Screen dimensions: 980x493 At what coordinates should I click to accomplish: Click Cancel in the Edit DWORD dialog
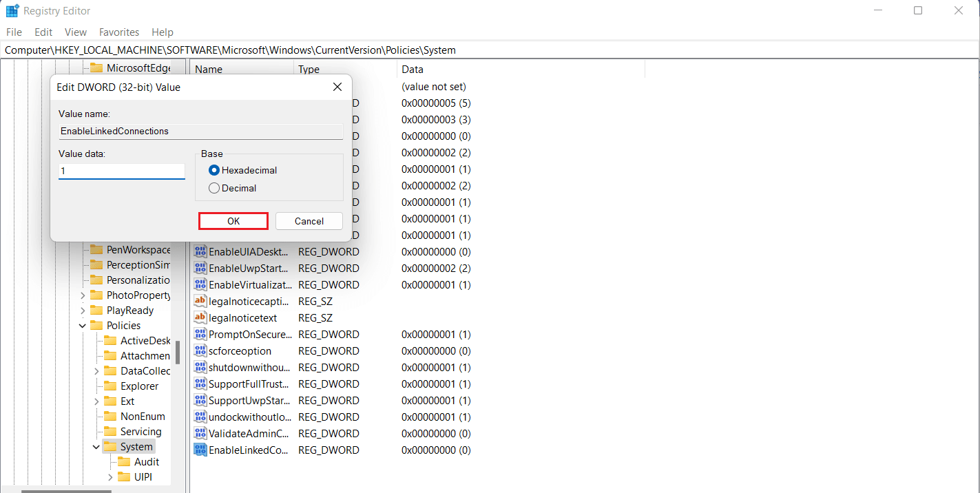[309, 220]
